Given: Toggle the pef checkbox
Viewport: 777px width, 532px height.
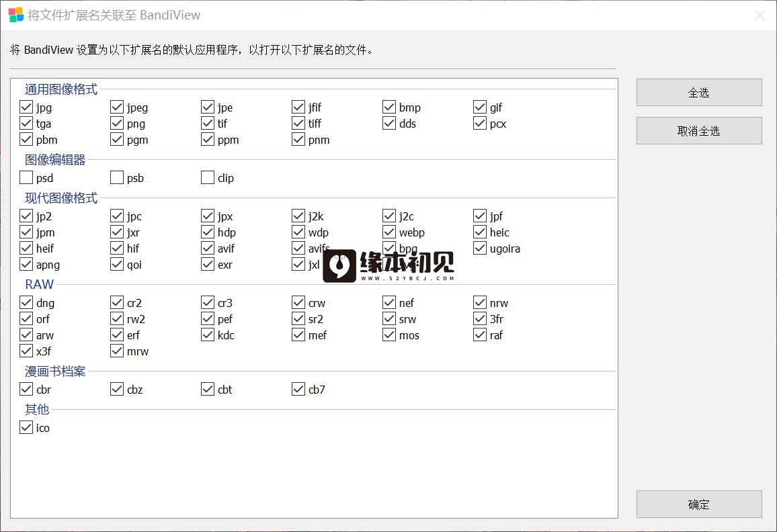Looking at the screenshot, I should click(208, 318).
